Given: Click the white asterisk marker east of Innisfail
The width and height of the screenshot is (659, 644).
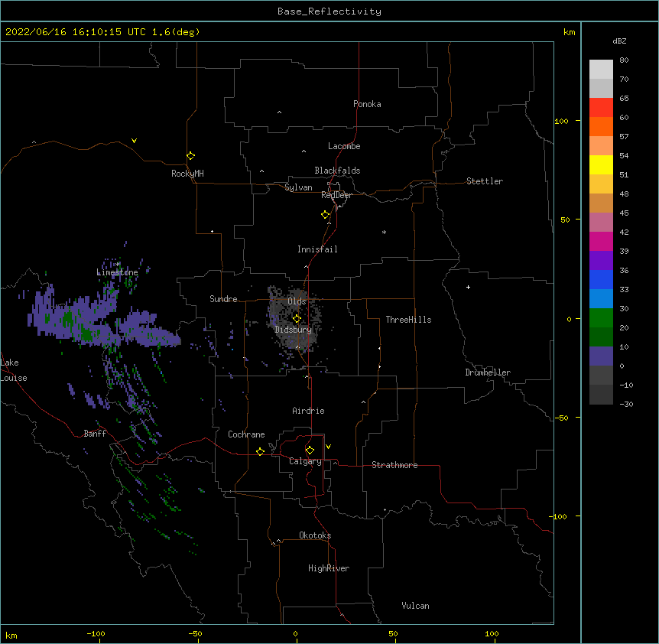Looking at the screenshot, I should coord(384,232).
